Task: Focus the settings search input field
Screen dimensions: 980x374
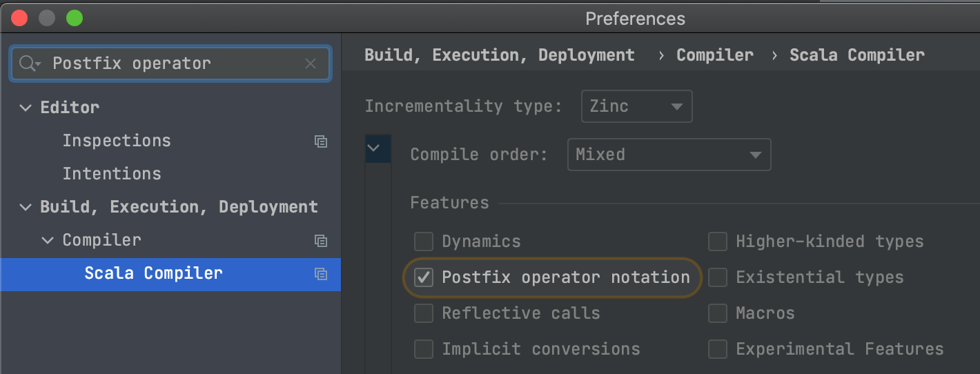Action: (170, 63)
